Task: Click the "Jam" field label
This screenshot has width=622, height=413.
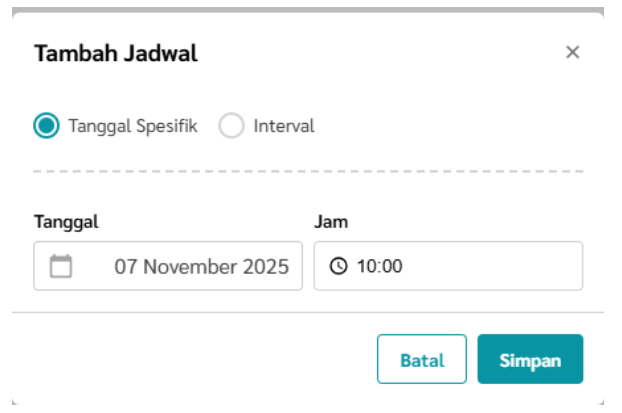Action: coord(331,222)
